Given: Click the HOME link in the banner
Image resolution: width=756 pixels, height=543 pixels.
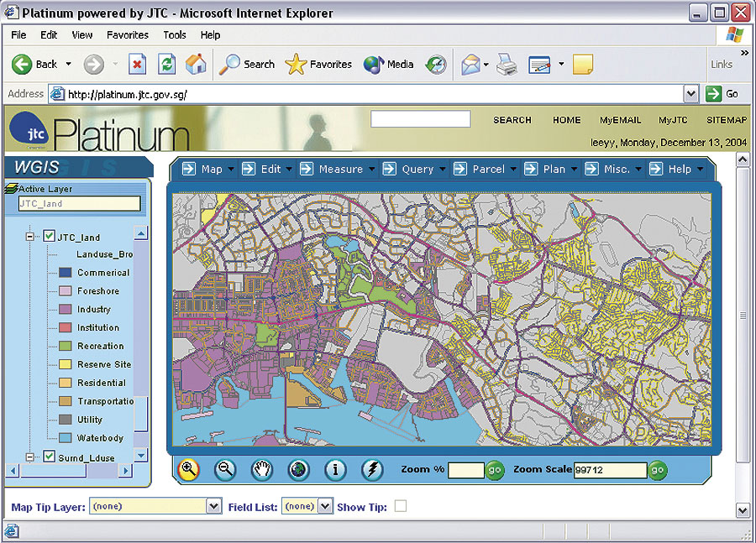Looking at the screenshot, I should [x=566, y=120].
